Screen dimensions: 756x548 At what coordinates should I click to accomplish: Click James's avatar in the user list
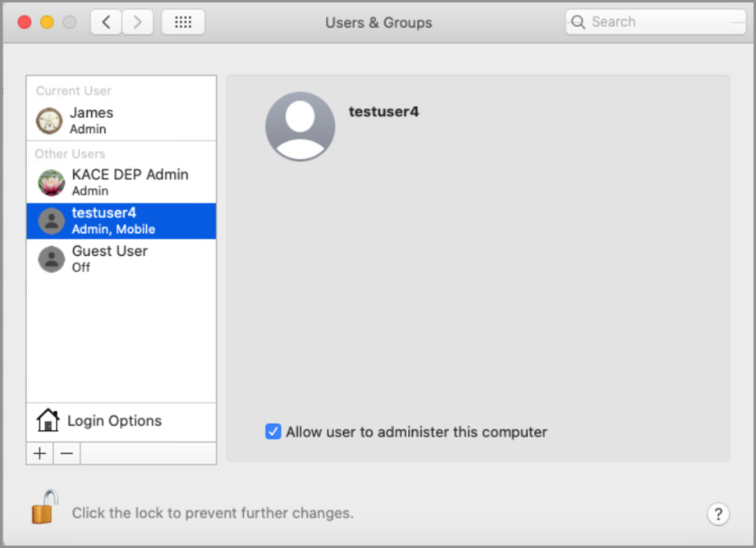[x=49, y=121]
